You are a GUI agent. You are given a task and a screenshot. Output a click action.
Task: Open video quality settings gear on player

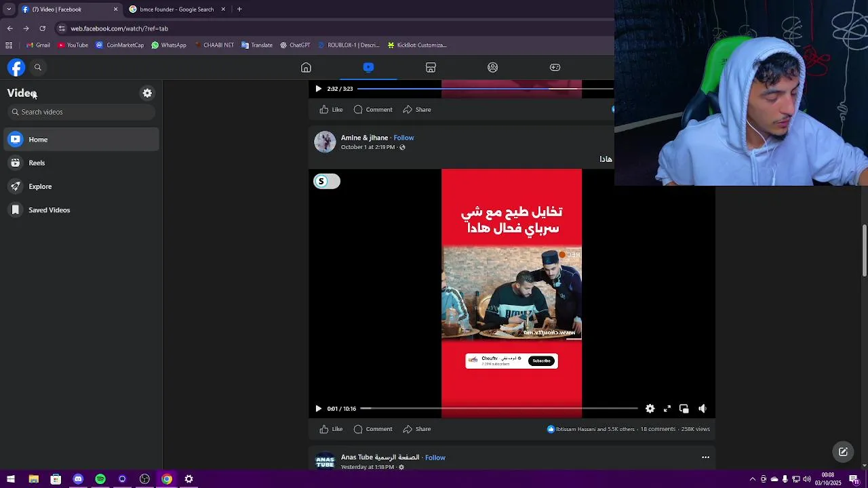pos(650,409)
